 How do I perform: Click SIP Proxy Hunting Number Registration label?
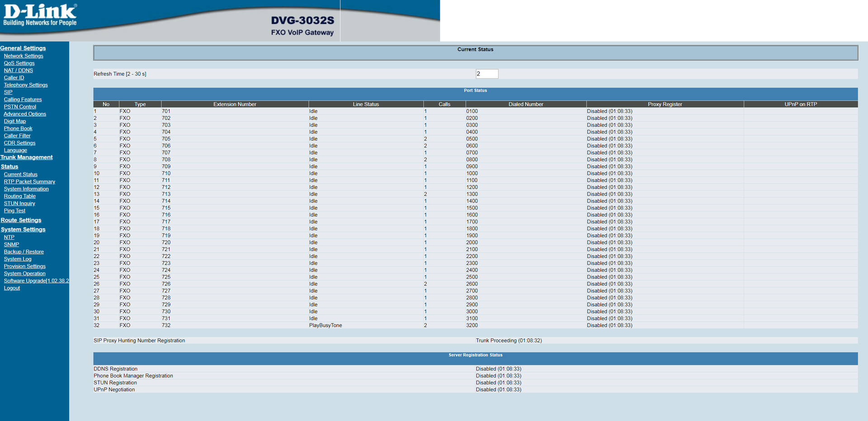pyautogui.click(x=139, y=341)
